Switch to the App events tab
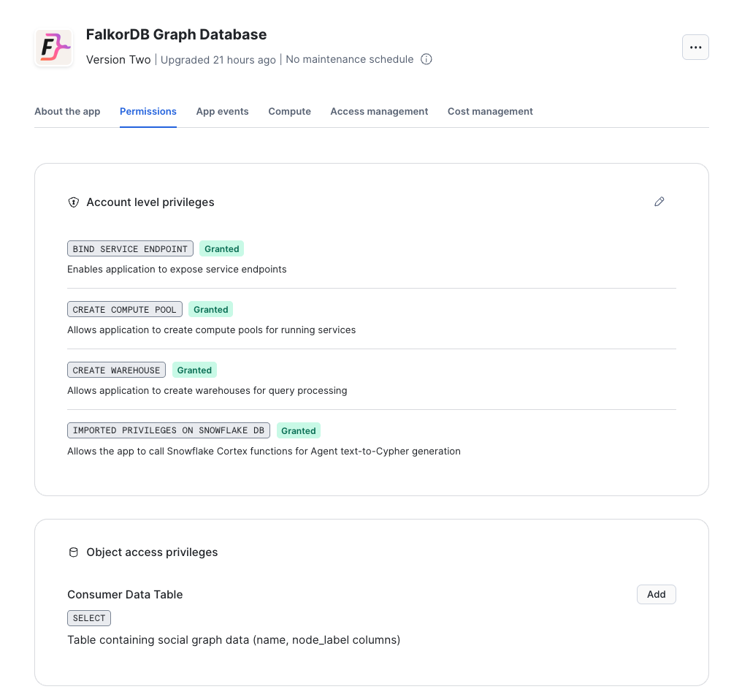 click(223, 111)
